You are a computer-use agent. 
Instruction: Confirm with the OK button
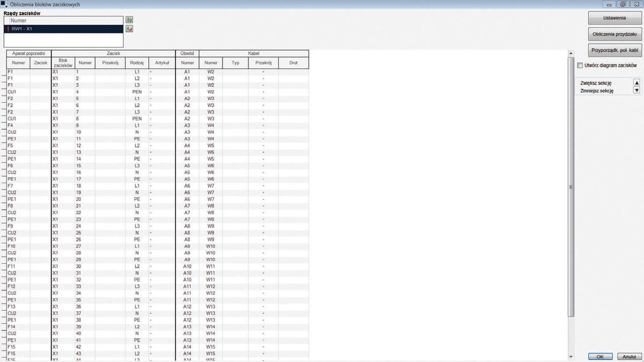(600, 356)
